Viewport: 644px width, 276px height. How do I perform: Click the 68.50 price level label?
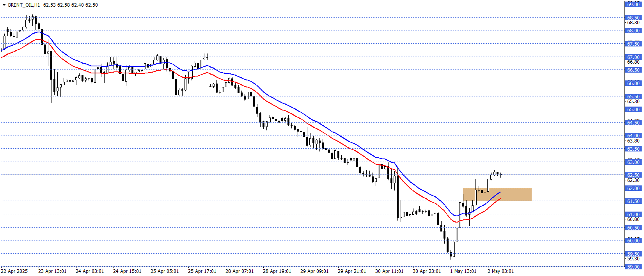point(633,18)
